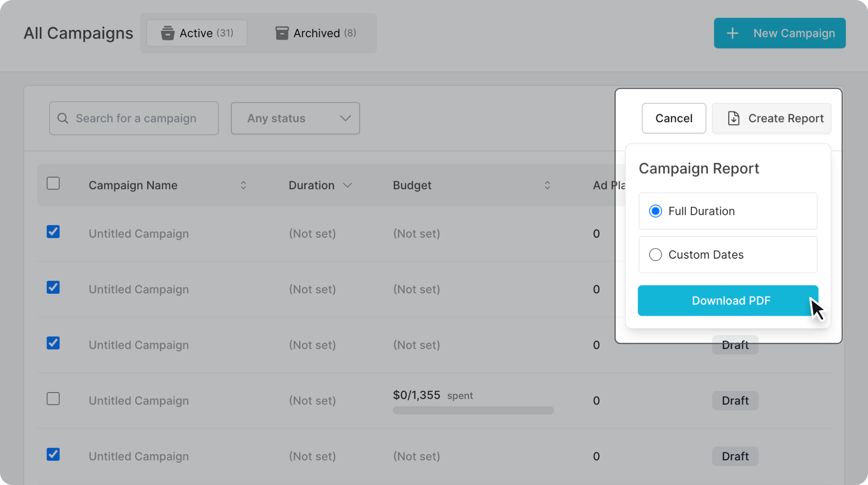Expand the Duration column chevron
868x485 pixels.
[x=347, y=185]
